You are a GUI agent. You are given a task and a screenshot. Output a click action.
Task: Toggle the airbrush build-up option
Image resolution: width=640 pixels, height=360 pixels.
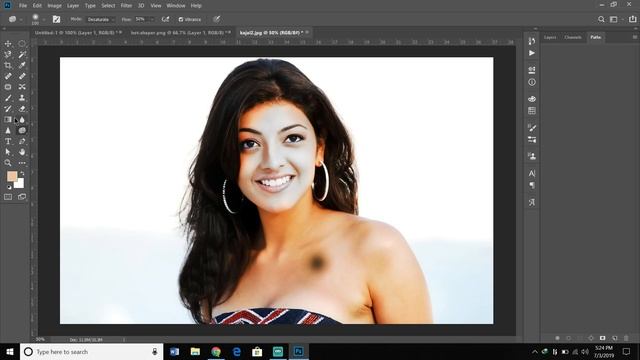point(165,19)
